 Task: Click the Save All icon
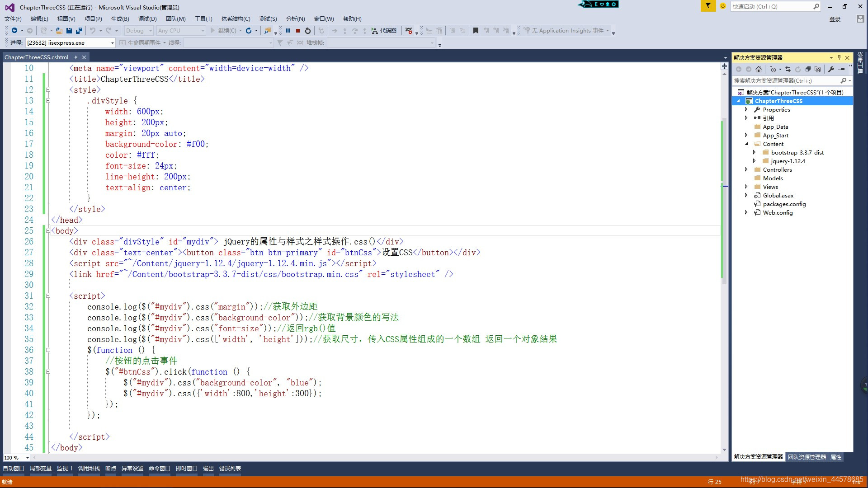pos(79,30)
